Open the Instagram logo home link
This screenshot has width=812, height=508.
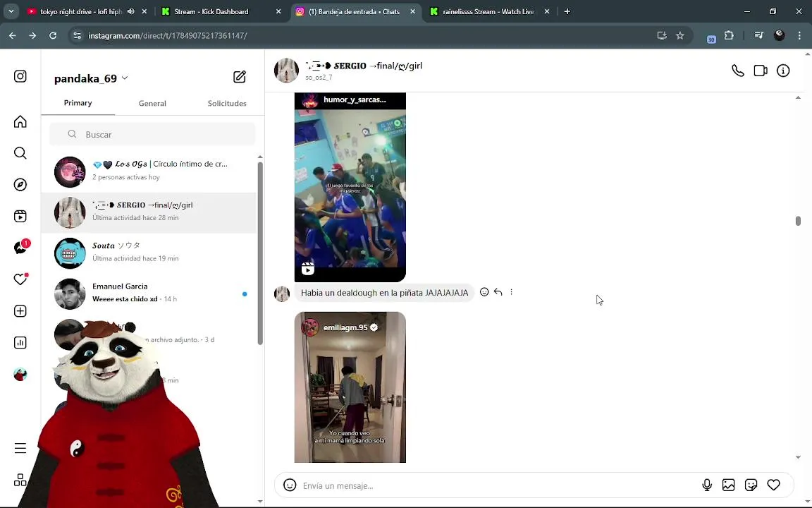pyautogui.click(x=20, y=76)
